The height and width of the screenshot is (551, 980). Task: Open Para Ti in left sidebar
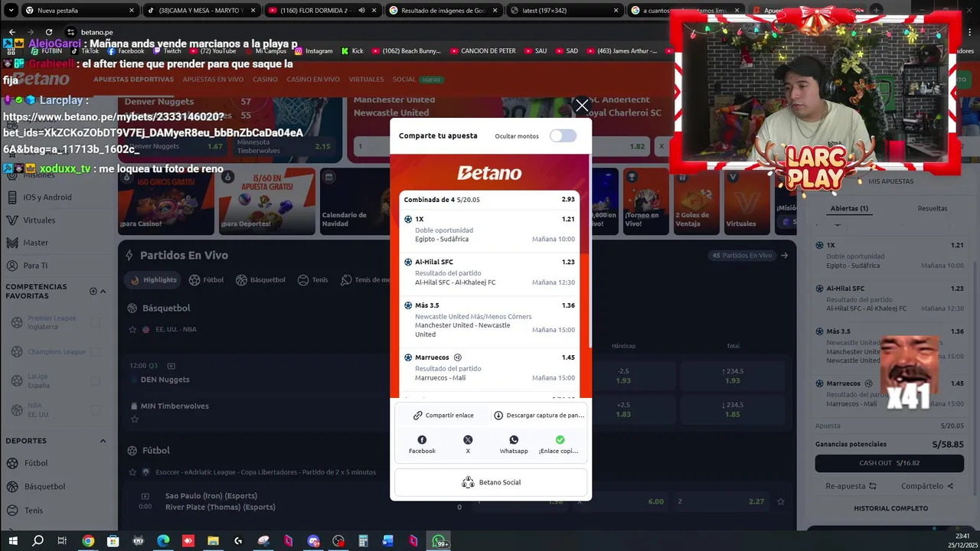tap(35, 266)
